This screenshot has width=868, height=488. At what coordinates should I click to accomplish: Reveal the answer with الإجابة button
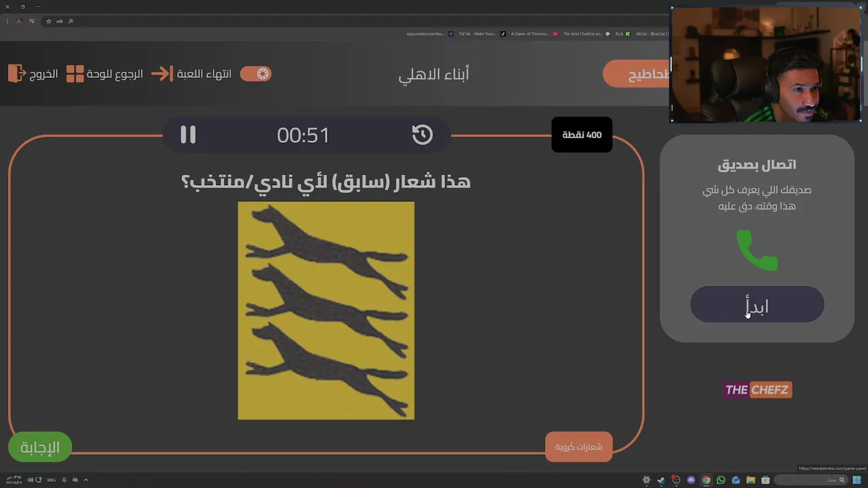[x=40, y=447]
